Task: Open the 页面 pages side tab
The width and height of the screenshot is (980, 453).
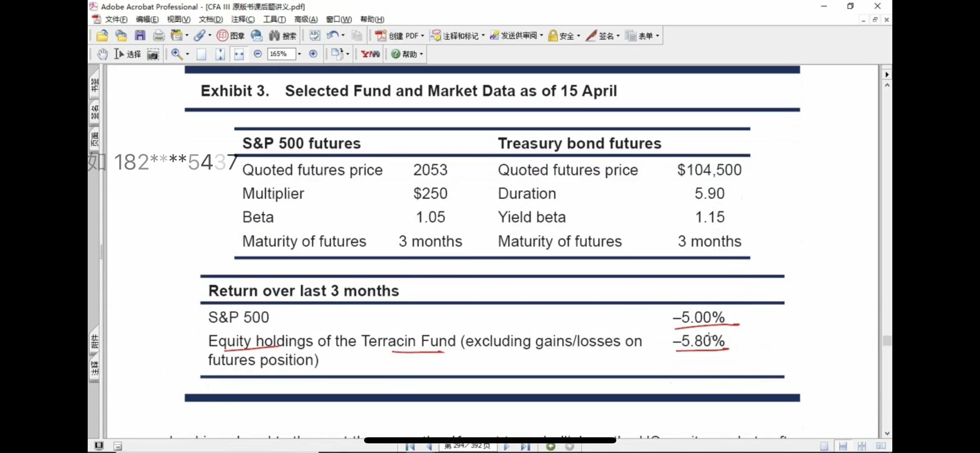Action: coord(95,140)
